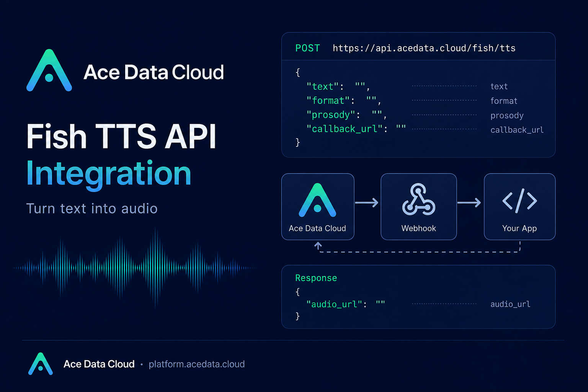Click the green "prosody" key in the request JSON
588x392 pixels.
pyautogui.click(x=331, y=115)
